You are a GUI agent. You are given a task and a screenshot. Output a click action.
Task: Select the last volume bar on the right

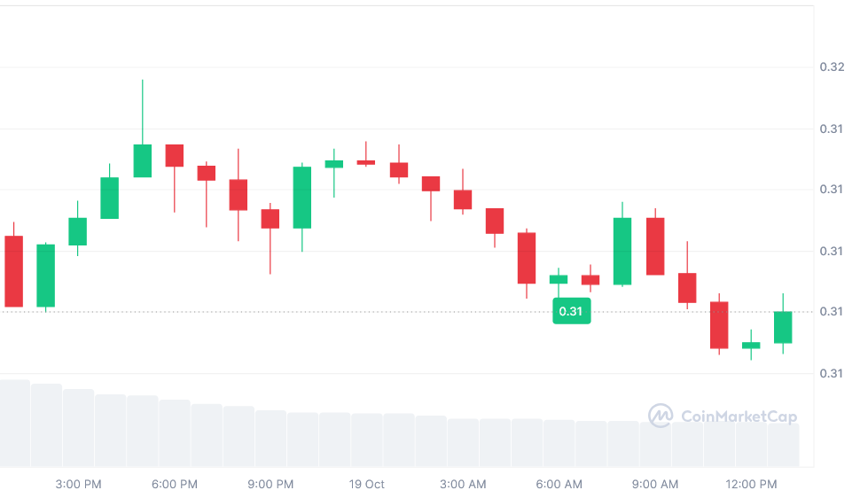pyautogui.click(x=783, y=444)
